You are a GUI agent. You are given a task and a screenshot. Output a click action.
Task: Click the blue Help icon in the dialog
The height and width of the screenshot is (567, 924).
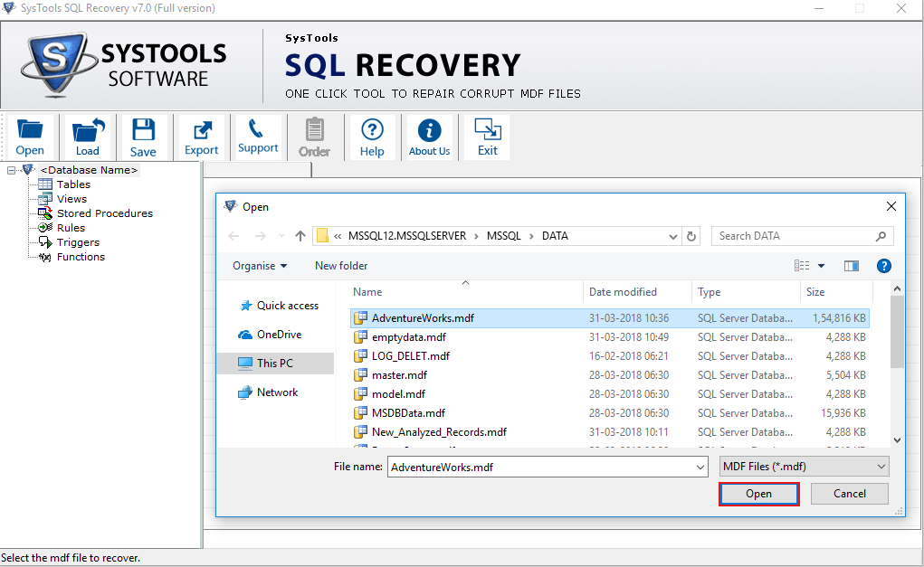883,266
